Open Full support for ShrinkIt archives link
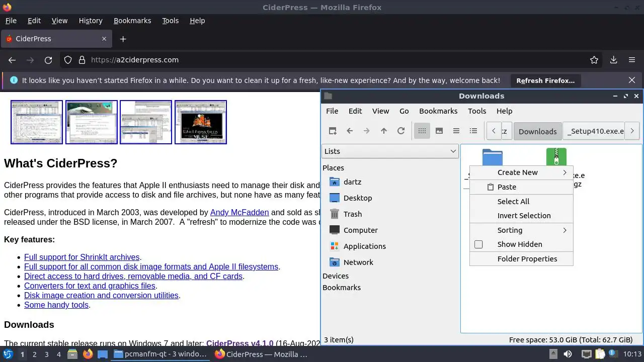Image resolution: width=644 pixels, height=362 pixels. tap(82, 257)
